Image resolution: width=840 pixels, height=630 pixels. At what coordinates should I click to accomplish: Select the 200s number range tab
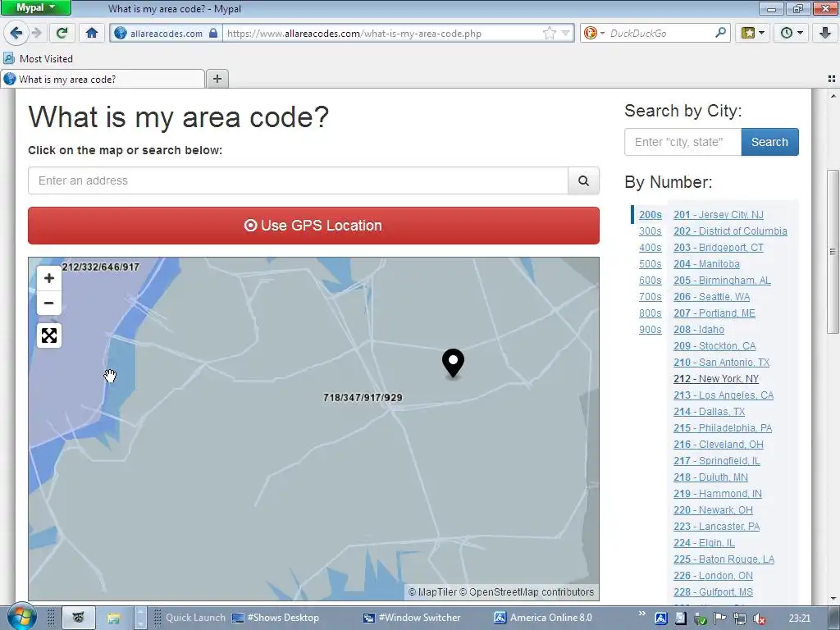651,215
